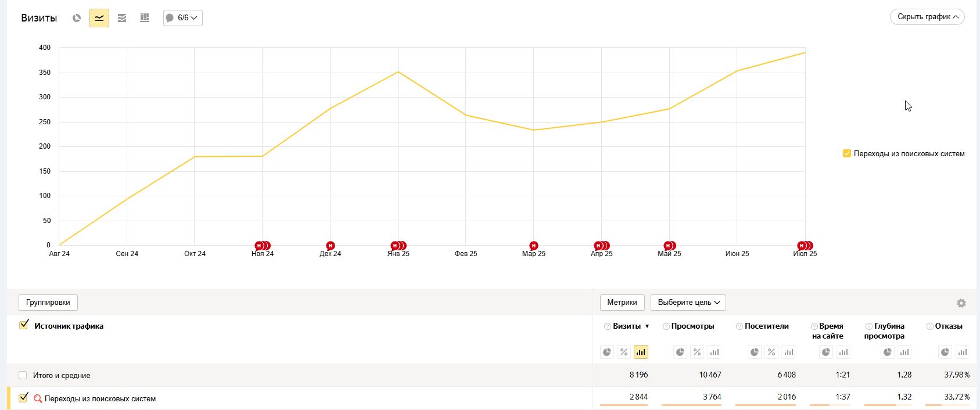Click bar chart icon under Посетители column
The height and width of the screenshot is (410, 980).
788,352
